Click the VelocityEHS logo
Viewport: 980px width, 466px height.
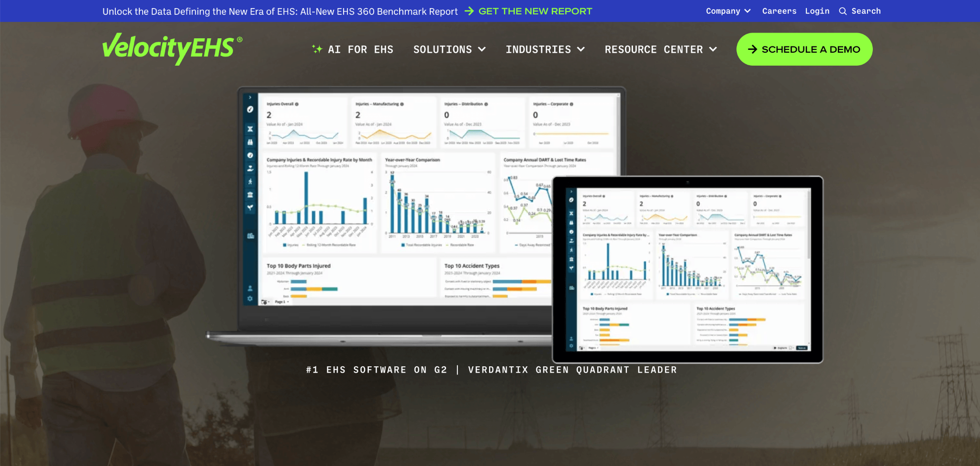(172, 48)
